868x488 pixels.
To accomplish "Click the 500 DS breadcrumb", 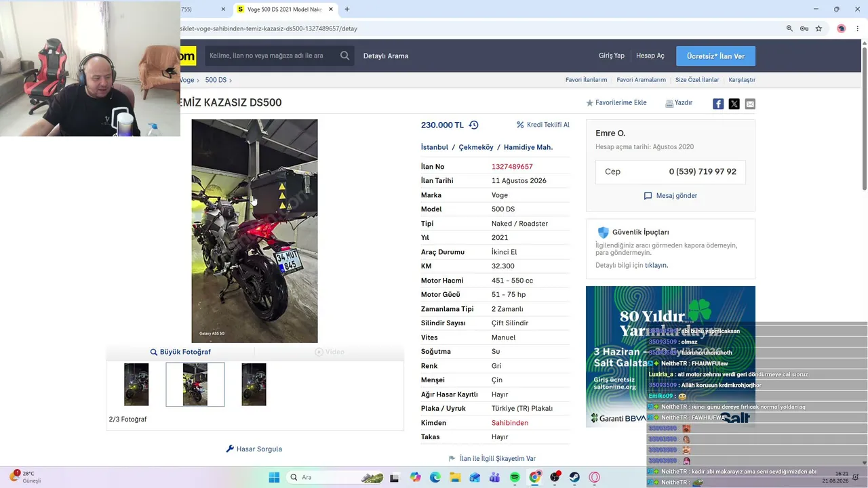I will pyautogui.click(x=216, y=80).
